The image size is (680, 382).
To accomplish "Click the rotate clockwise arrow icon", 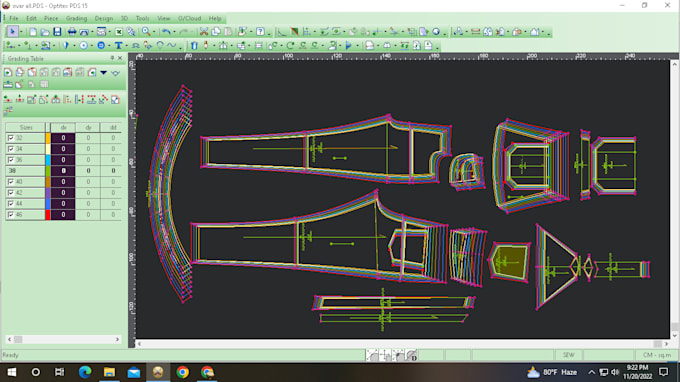I will (290, 46).
